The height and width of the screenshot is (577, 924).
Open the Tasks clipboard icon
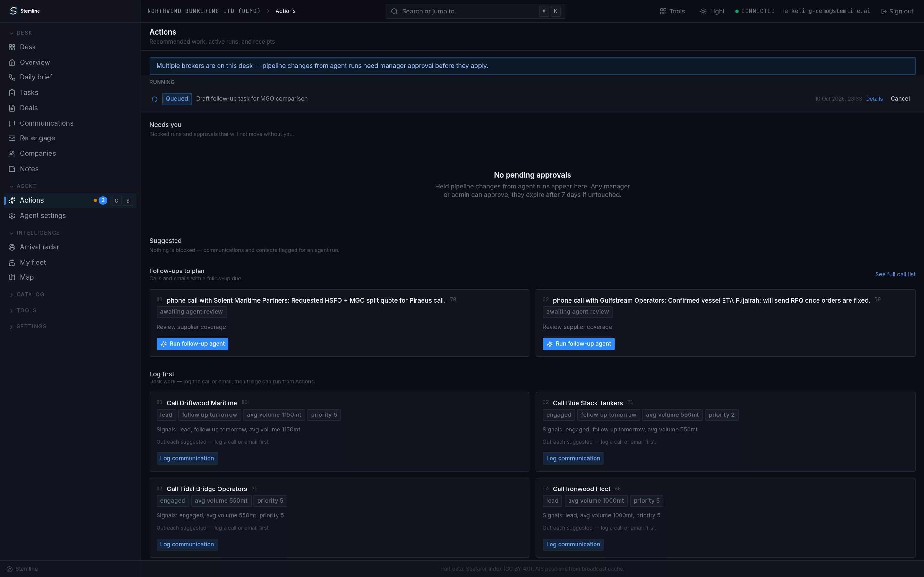point(12,93)
